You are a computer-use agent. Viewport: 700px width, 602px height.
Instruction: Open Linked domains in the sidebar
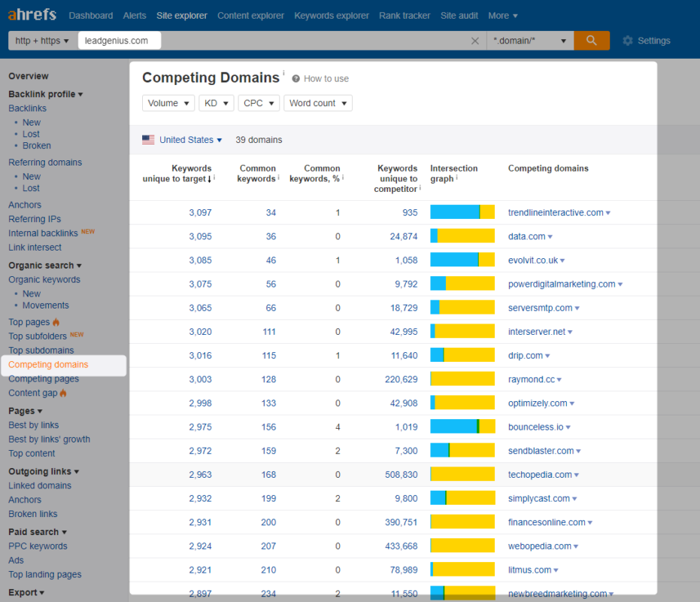(40, 486)
